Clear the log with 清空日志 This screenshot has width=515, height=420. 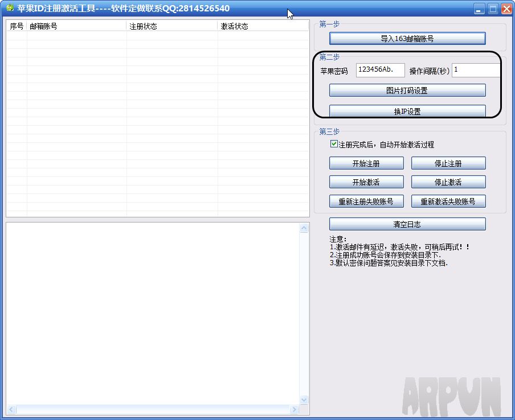pos(407,224)
